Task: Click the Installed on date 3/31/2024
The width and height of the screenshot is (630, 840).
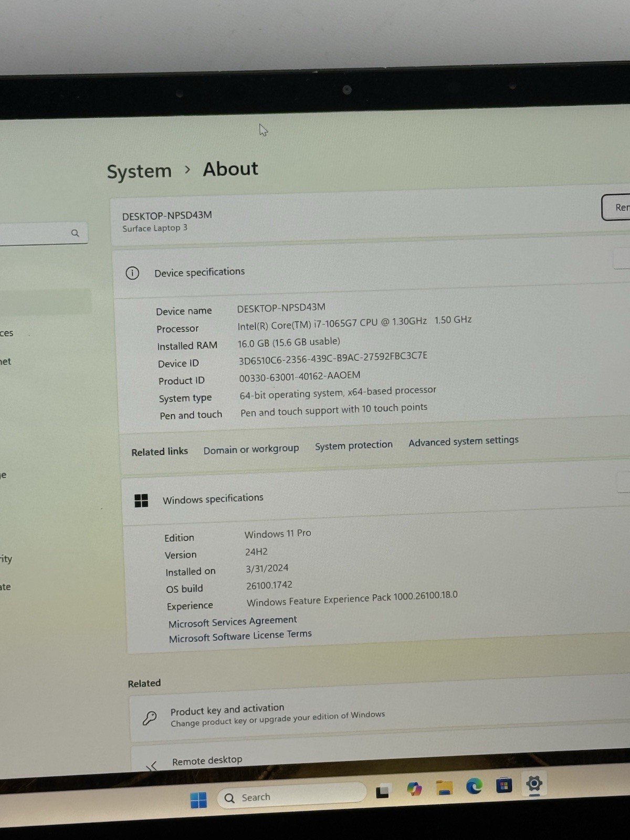Action: click(267, 569)
